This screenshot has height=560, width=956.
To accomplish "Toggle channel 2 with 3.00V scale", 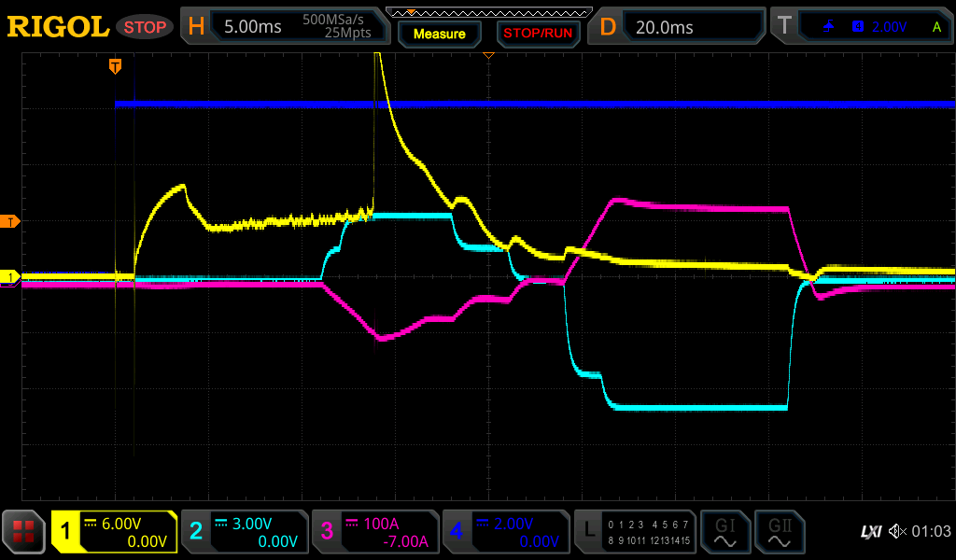I will click(245, 532).
